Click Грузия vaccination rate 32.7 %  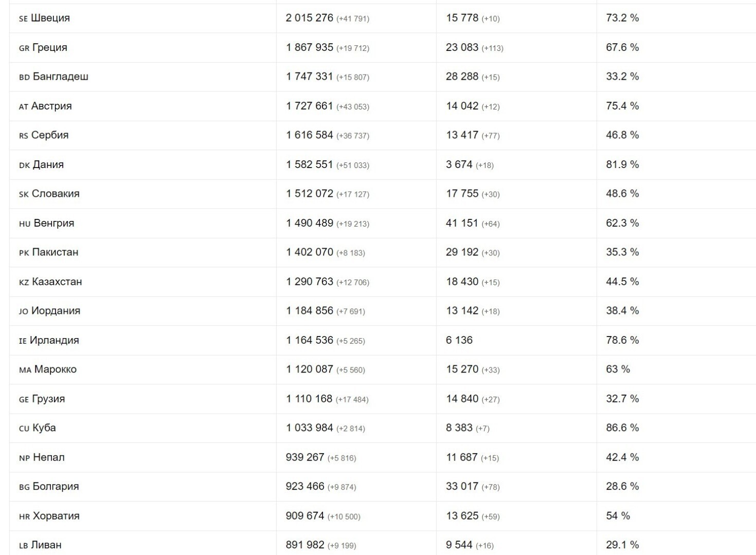pyautogui.click(x=622, y=399)
